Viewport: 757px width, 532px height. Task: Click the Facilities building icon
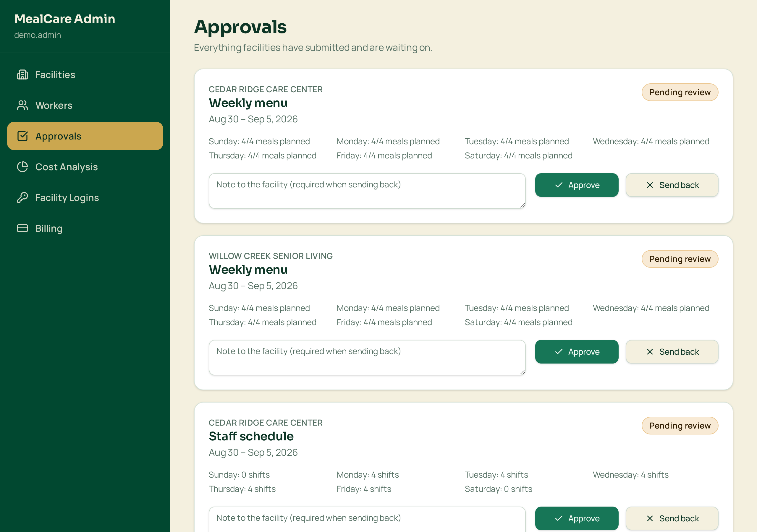[x=22, y=75]
